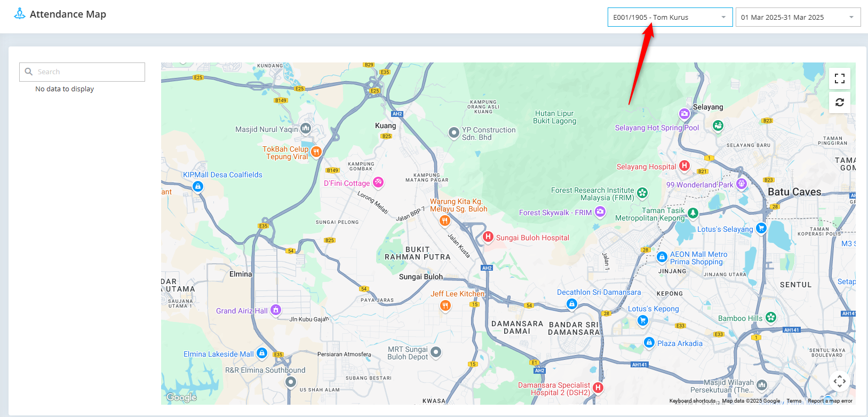Open Keyboard shortcuts link on map

pos(692,401)
